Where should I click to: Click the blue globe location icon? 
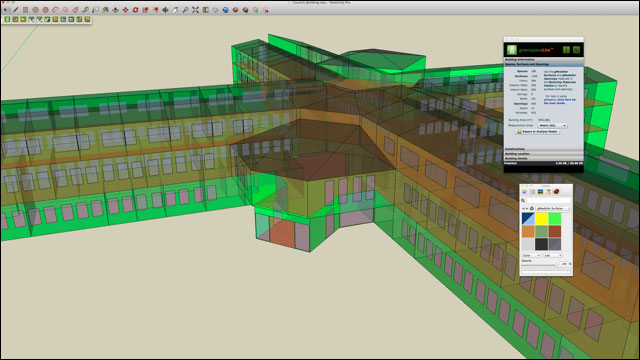coord(225,10)
